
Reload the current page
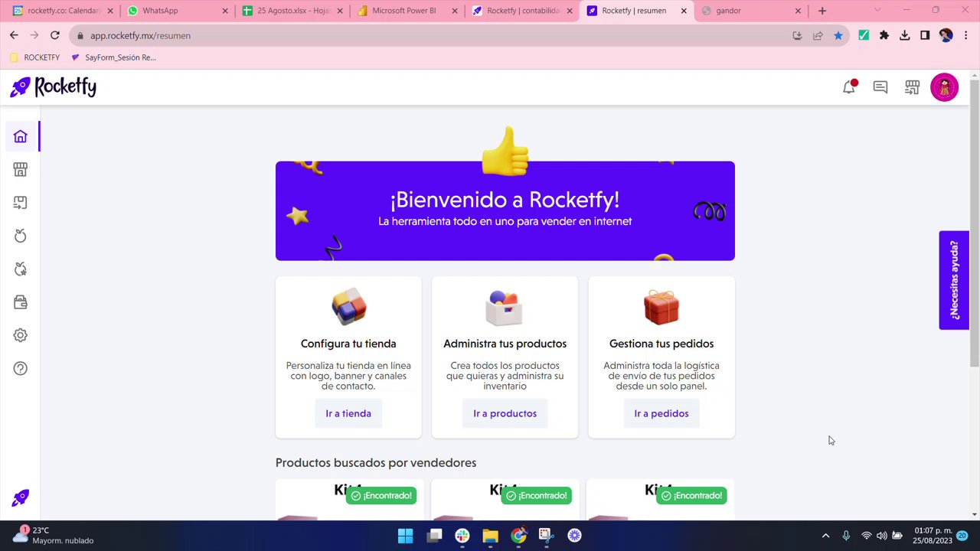[55, 35]
